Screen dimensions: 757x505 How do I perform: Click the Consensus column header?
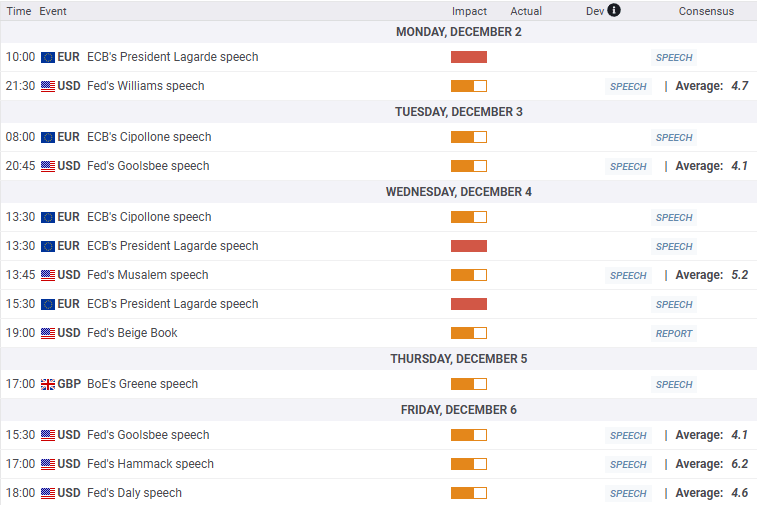pyautogui.click(x=706, y=11)
